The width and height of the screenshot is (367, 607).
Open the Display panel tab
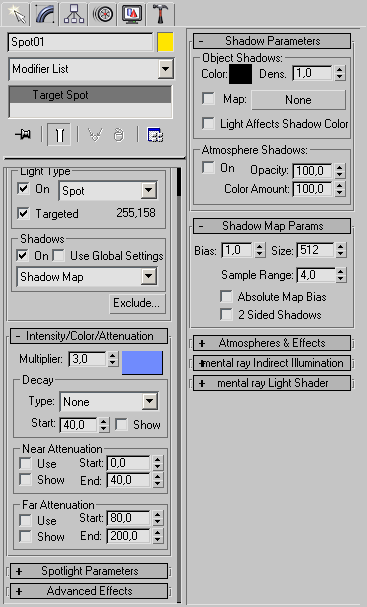[x=132, y=14]
